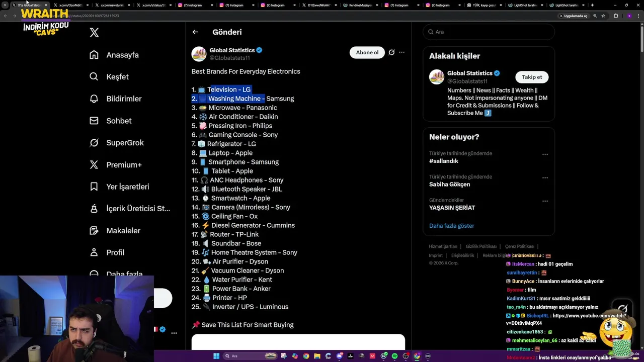Open floating Grok button near chat
The image size is (644, 362).
(623, 310)
